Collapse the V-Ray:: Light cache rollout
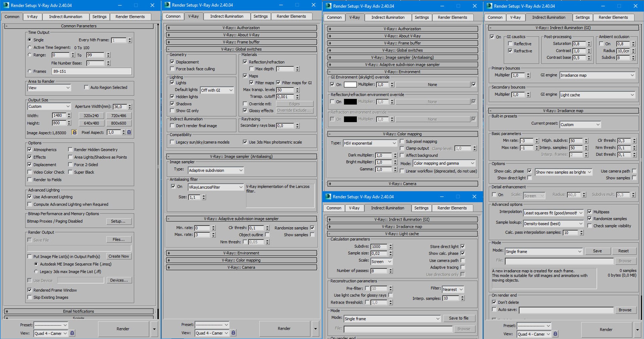Screen dimensions: 644x339 [402, 234]
